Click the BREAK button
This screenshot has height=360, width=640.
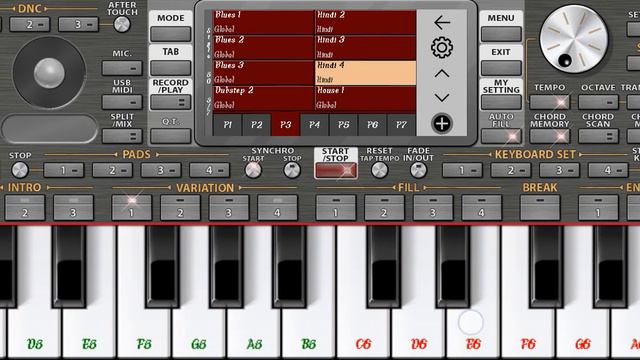tap(540, 208)
